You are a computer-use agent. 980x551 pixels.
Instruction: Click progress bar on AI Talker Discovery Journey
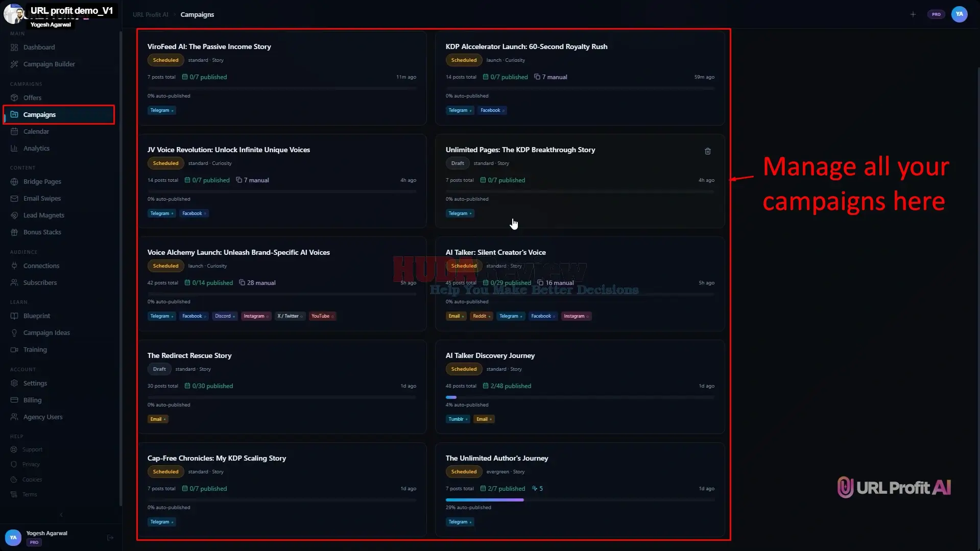(580, 397)
